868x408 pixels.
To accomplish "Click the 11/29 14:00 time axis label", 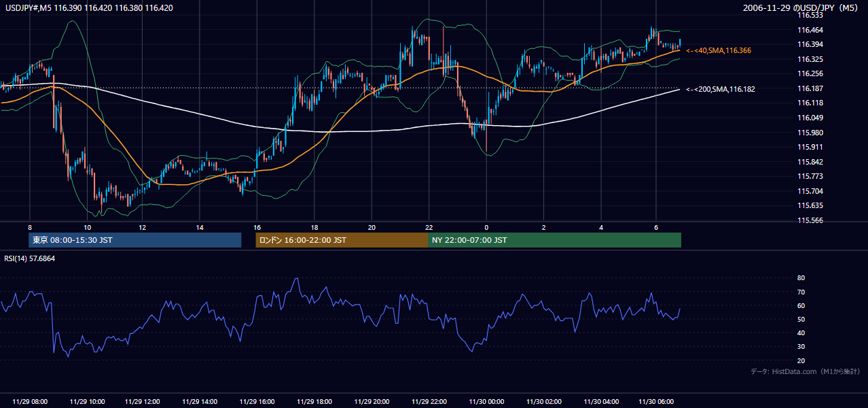I will click(x=200, y=402).
